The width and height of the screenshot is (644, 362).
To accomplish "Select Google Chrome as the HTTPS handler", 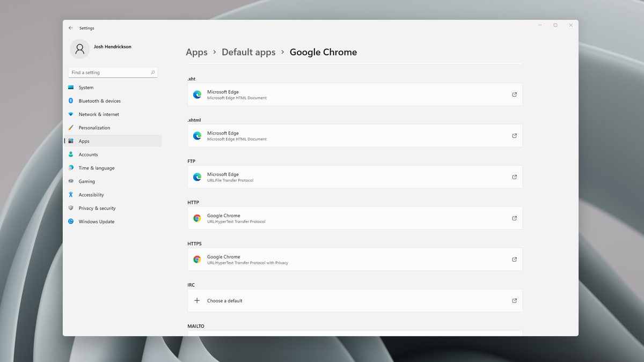I will (x=354, y=259).
